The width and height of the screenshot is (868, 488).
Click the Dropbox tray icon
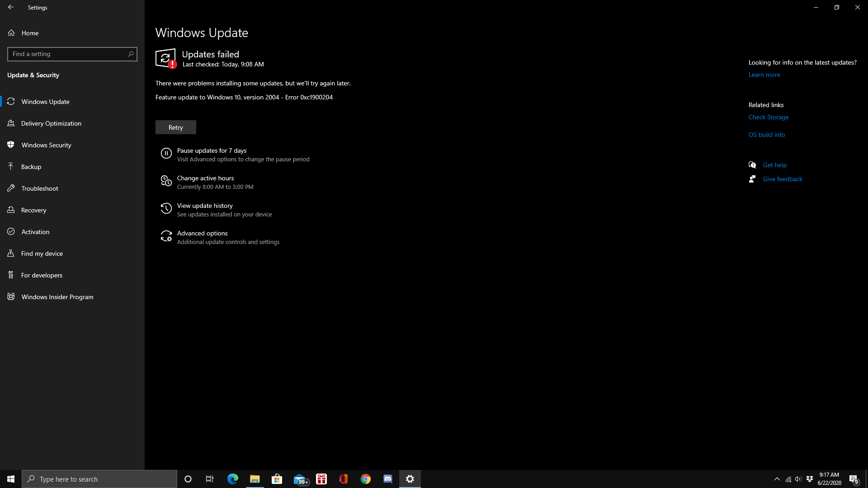pyautogui.click(x=810, y=479)
